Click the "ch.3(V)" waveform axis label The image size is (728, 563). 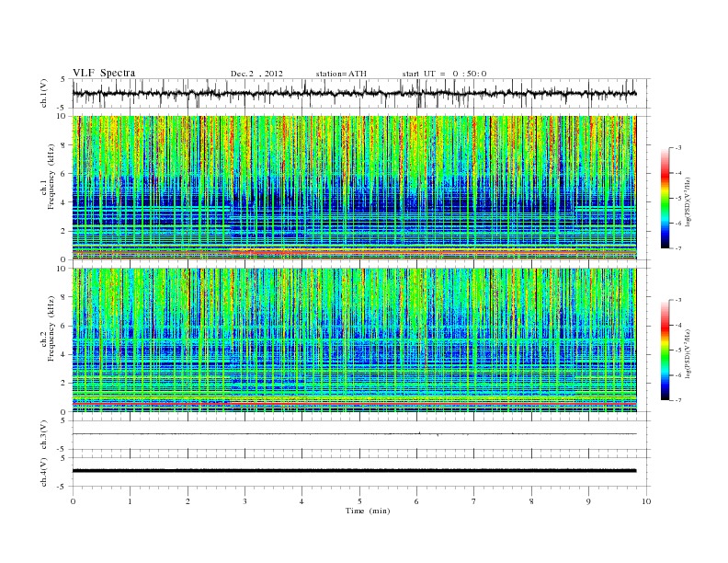pyautogui.click(x=44, y=435)
